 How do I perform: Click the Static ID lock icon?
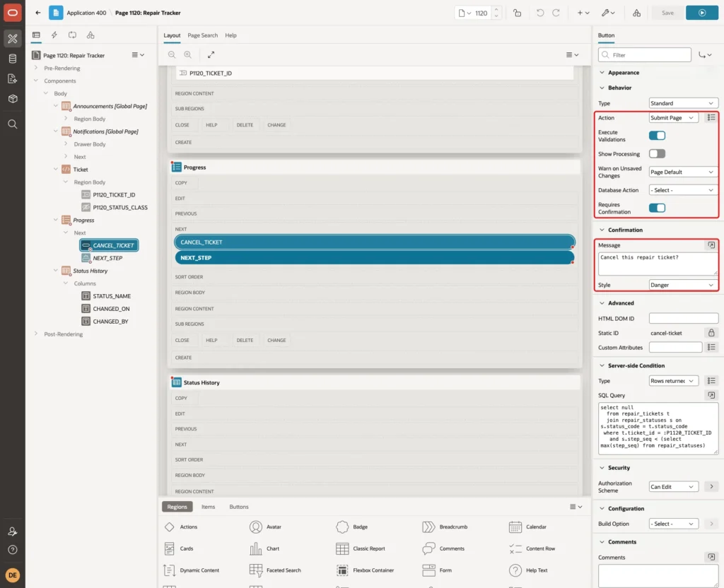pyautogui.click(x=711, y=333)
